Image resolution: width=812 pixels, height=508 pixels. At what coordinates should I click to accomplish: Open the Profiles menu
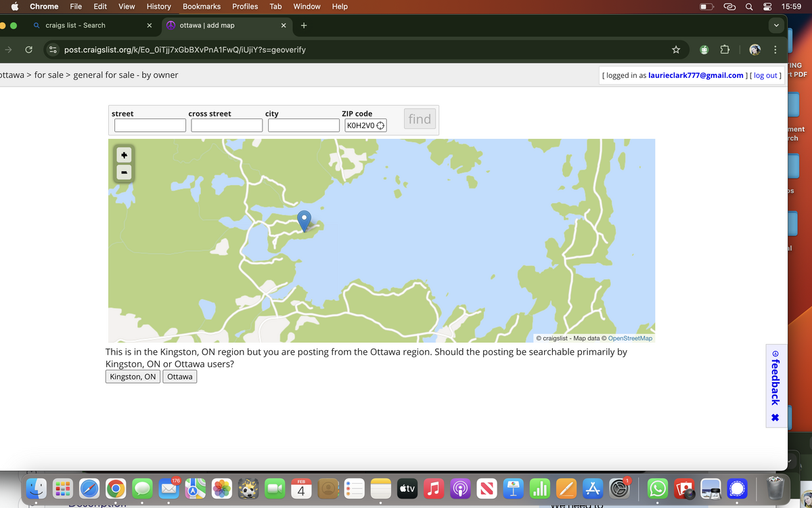pos(245,7)
